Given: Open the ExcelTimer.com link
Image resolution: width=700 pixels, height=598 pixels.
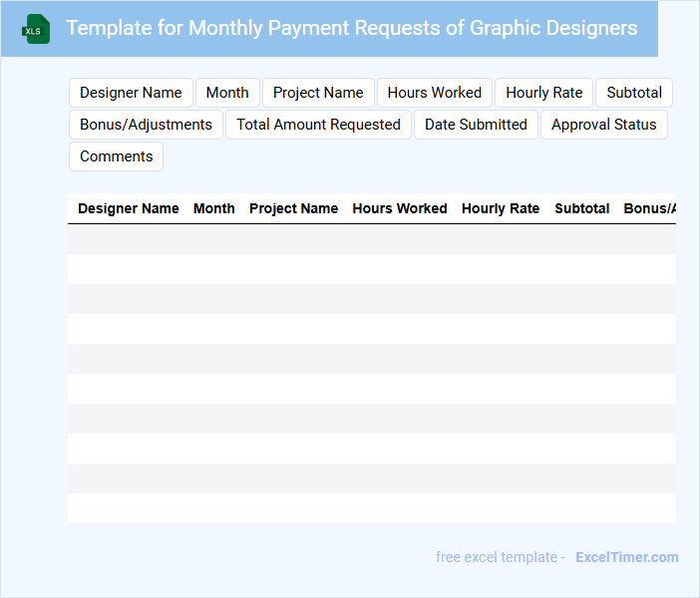Looking at the screenshot, I should pyautogui.click(x=626, y=557).
